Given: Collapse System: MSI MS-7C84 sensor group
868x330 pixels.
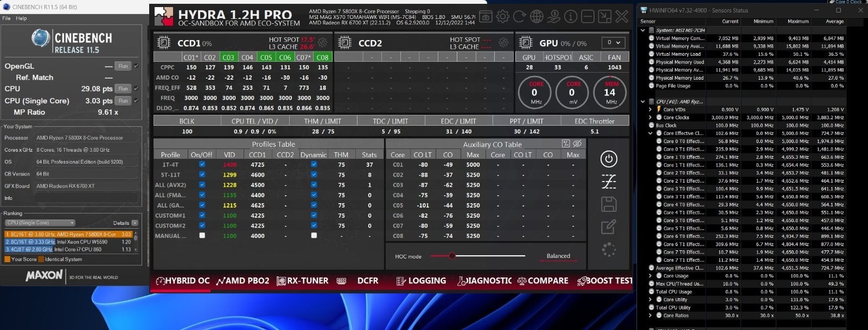Looking at the screenshot, I should (x=643, y=30).
